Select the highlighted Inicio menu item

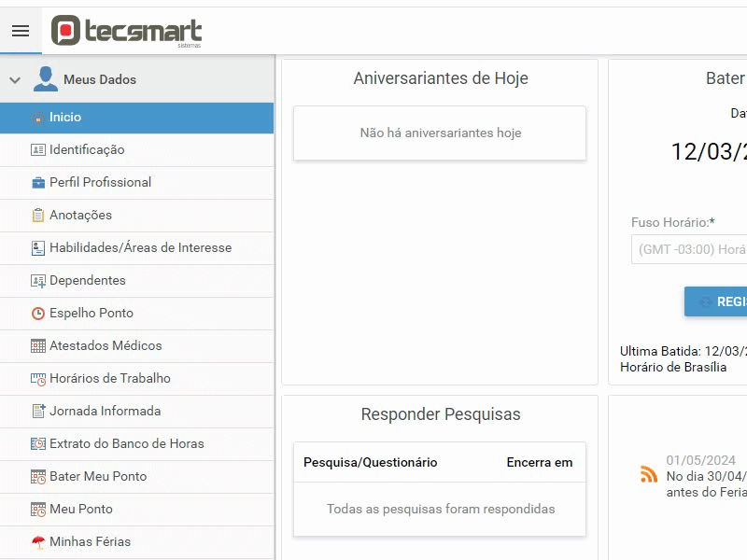pyautogui.click(x=136, y=118)
